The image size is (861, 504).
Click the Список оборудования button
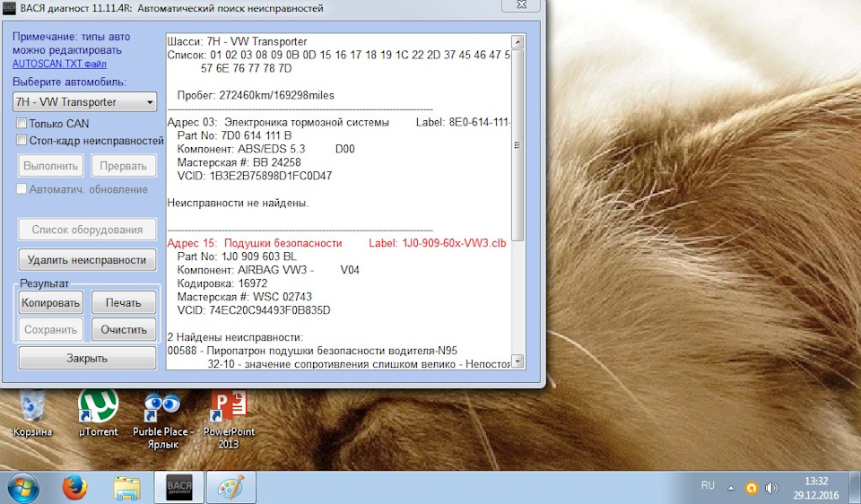(87, 230)
